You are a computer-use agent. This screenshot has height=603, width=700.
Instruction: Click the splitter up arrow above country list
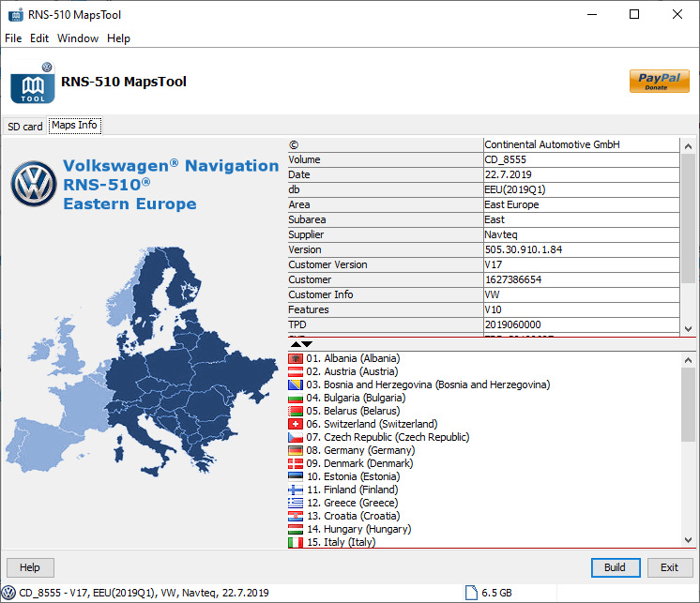tap(296, 344)
